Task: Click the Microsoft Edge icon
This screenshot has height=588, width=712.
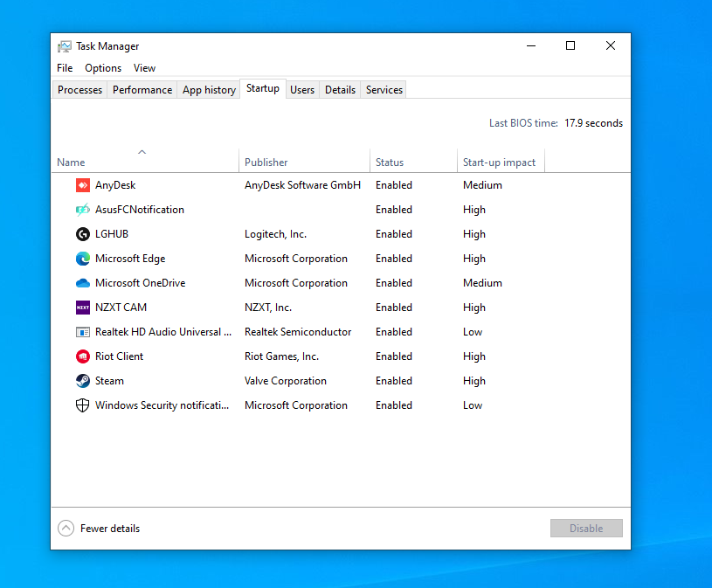Action: (83, 259)
